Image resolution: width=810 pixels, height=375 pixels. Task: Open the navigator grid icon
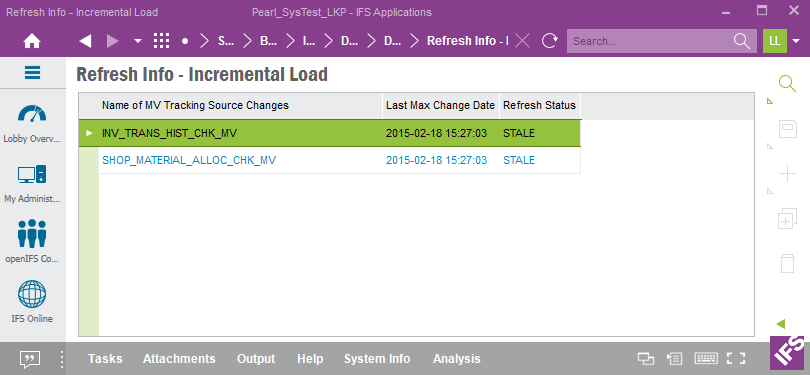162,41
